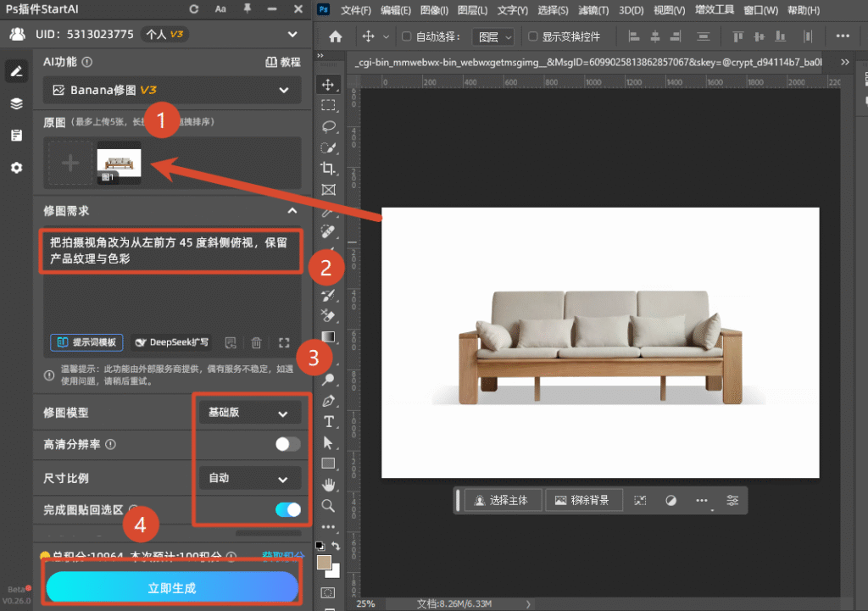Click the sofa thumbnail 图1
868x611 pixels.
119,163
